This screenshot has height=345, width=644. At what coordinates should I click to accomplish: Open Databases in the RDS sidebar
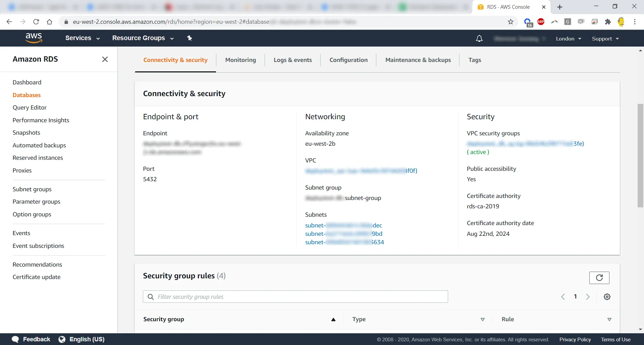(x=26, y=95)
